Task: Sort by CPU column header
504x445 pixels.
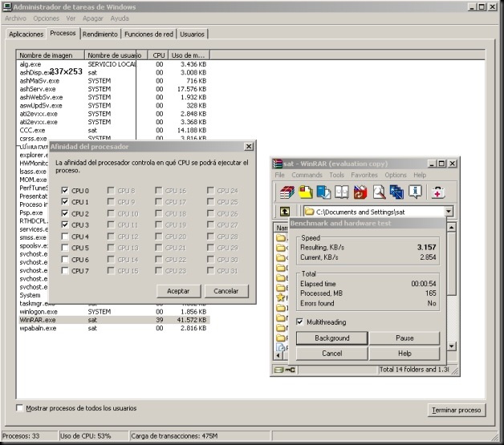Action: point(158,55)
